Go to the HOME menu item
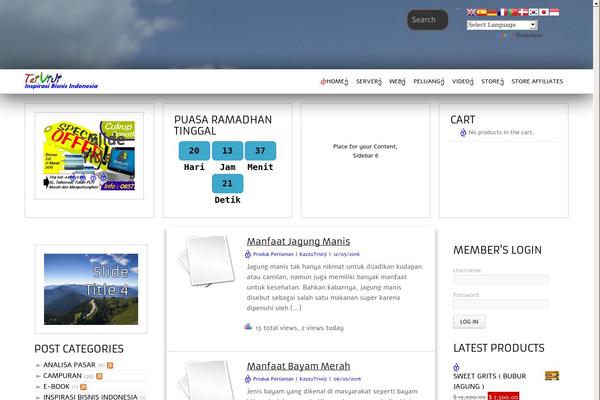600x400 pixels. [335, 81]
